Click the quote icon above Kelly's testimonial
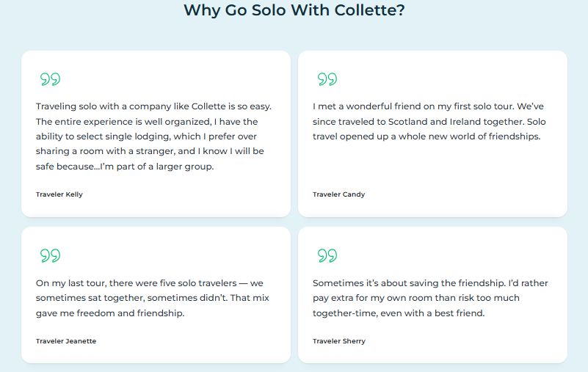 pyautogui.click(x=50, y=79)
